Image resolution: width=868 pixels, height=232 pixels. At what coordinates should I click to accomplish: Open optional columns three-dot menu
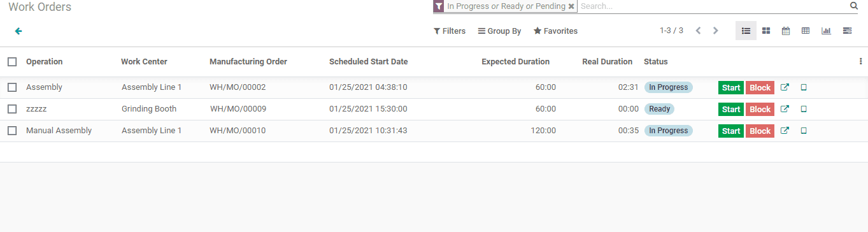[x=861, y=62]
